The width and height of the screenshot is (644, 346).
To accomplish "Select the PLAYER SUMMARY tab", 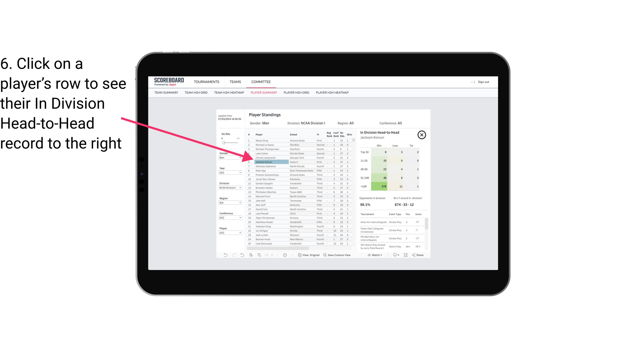I will tap(263, 93).
